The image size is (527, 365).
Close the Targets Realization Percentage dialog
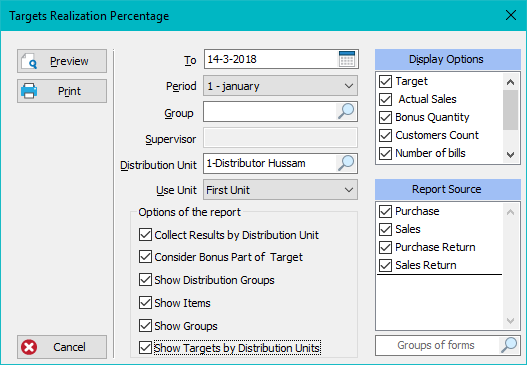pos(511,15)
